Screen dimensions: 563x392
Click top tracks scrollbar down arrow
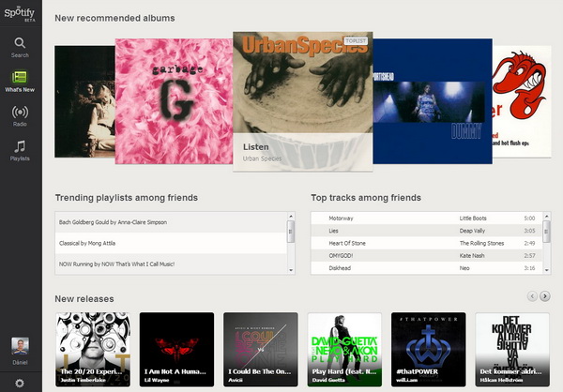546,270
